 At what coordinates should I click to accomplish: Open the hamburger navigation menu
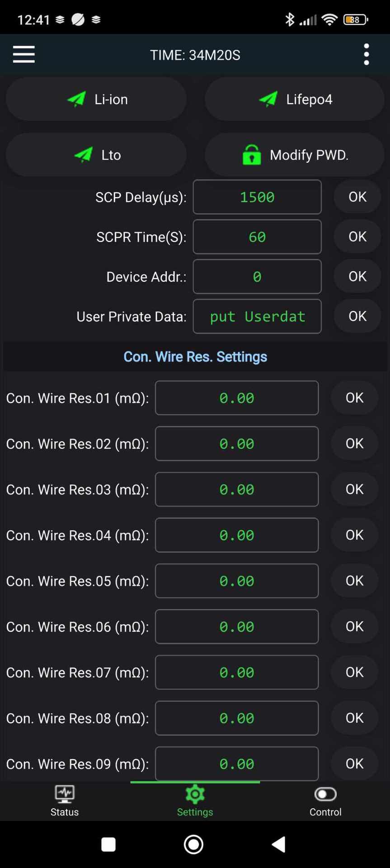pyautogui.click(x=24, y=54)
